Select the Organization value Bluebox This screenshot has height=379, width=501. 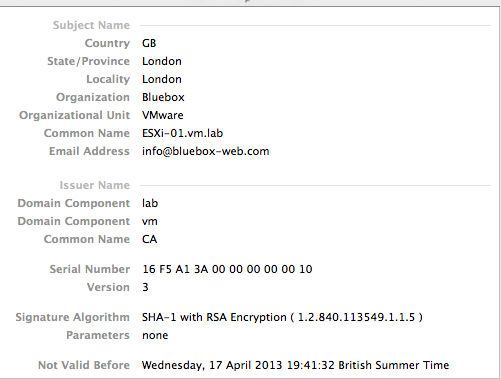coord(163,97)
